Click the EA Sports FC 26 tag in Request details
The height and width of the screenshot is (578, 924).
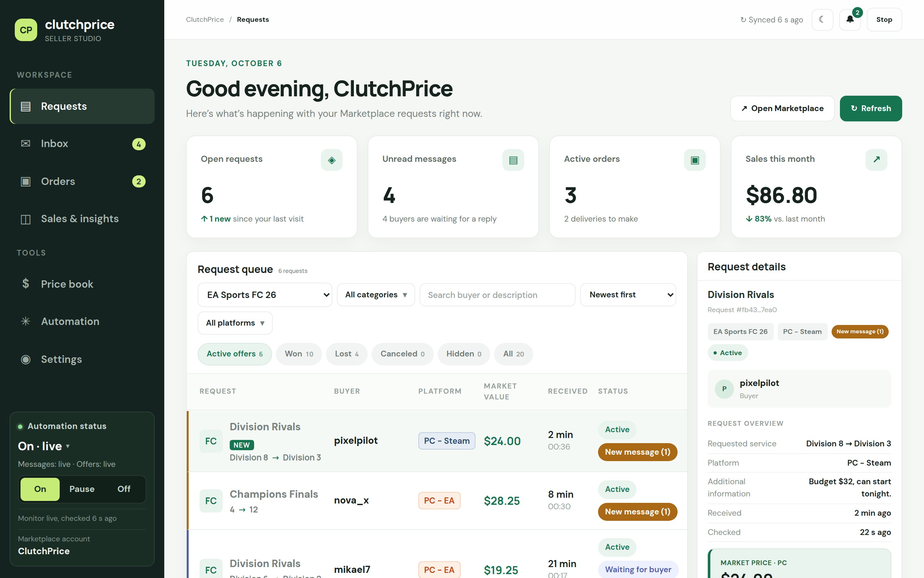[740, 332]
